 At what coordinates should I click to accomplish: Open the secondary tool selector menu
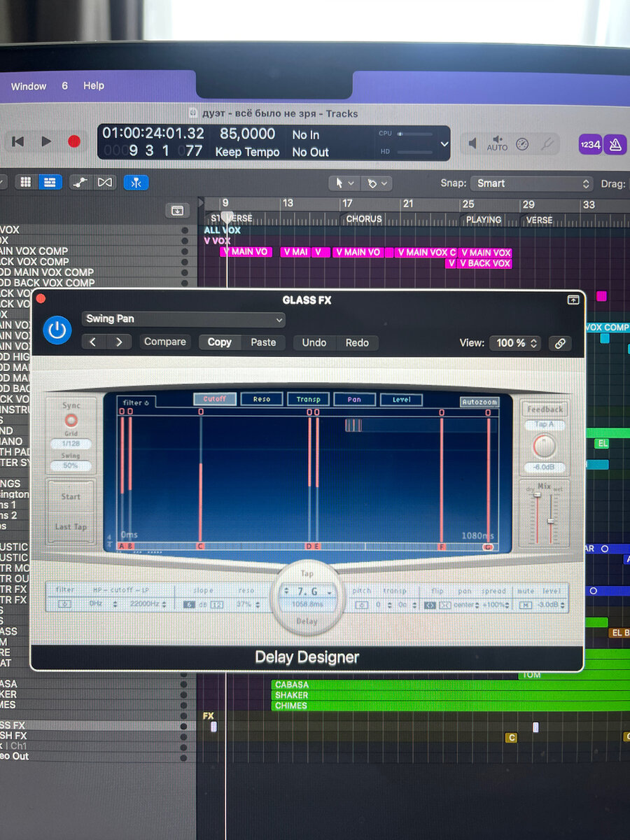(377, 183)
